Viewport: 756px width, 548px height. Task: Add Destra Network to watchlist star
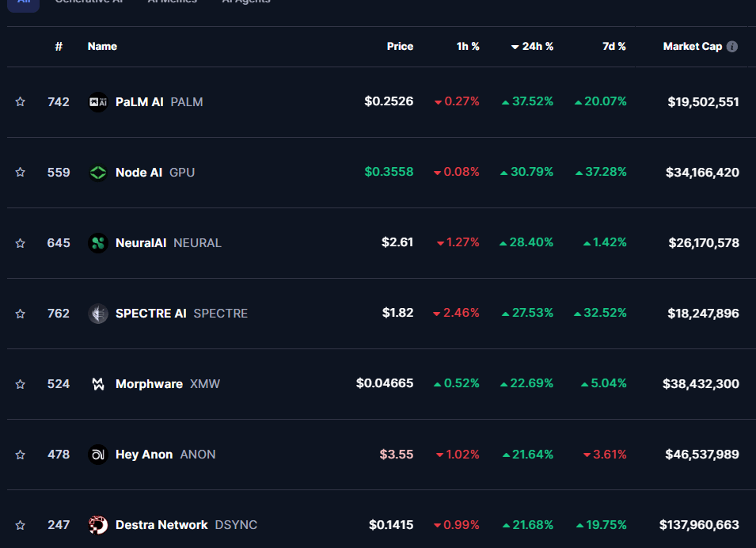point(21,525)
